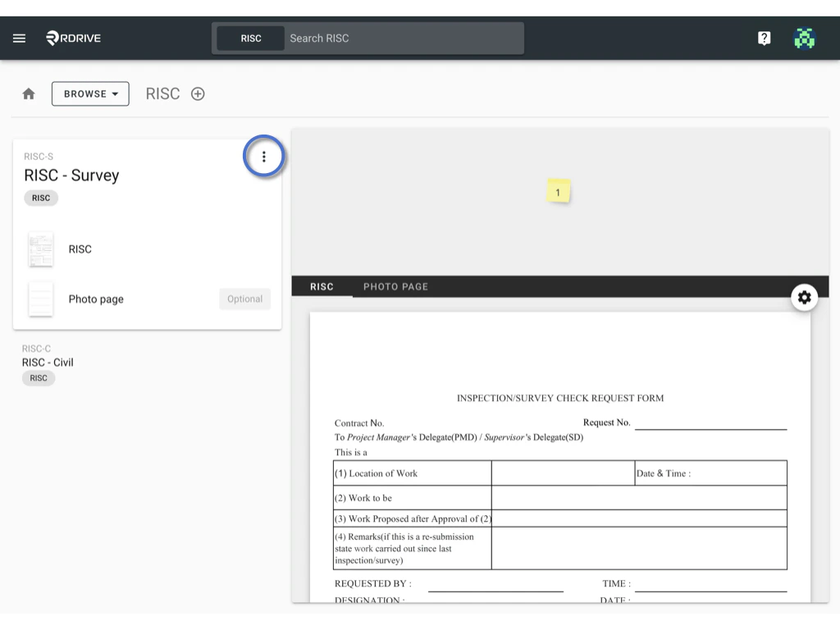Click the form title INSPECTION/SURVEY CHECK REQUEST FORM
This screenshot has width=840, height=630.
click(560, 398)
